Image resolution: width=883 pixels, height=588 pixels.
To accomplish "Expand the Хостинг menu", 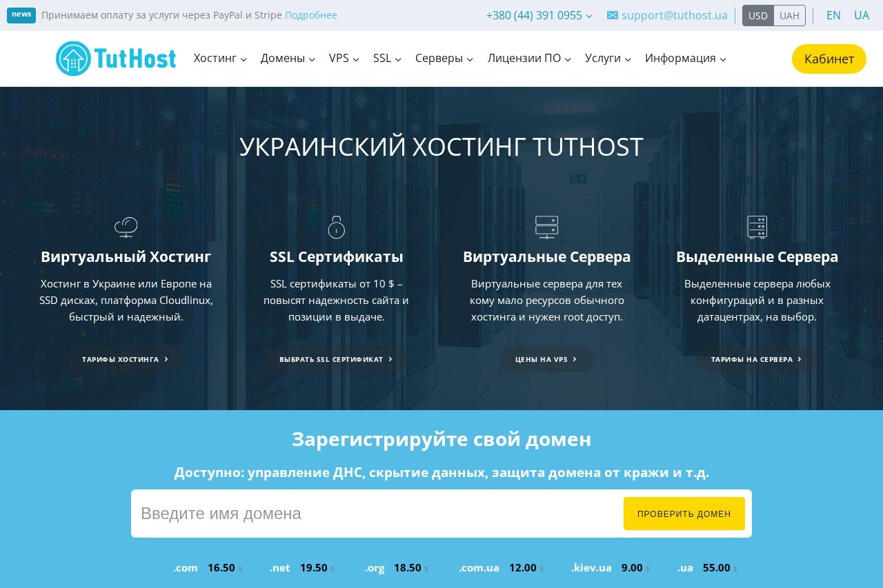I will coord(220,59).
